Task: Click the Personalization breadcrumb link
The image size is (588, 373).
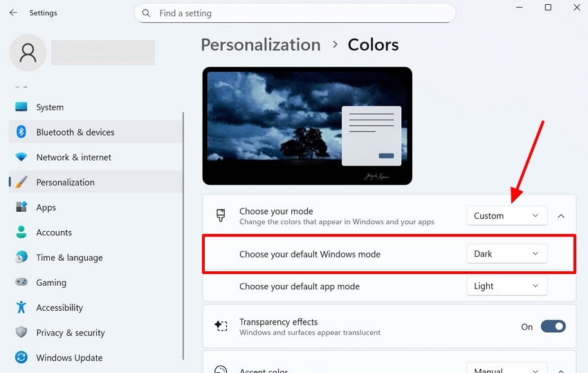Action: point(261,45)
